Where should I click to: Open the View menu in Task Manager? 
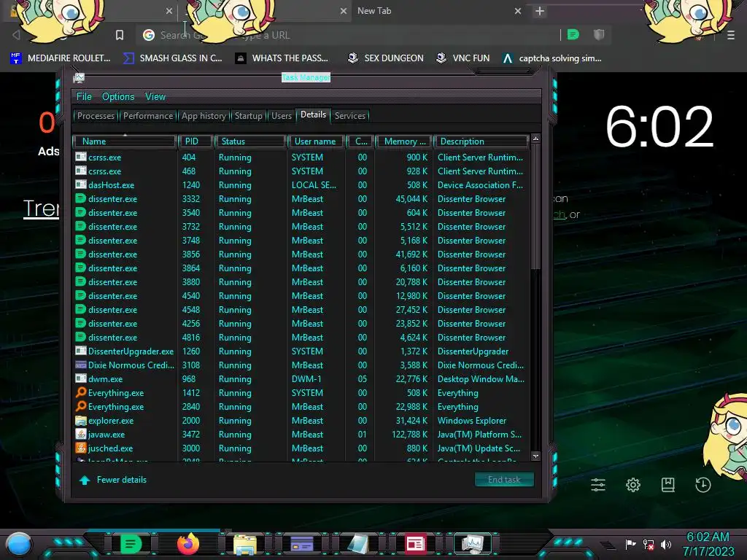(x=155, y=97)
